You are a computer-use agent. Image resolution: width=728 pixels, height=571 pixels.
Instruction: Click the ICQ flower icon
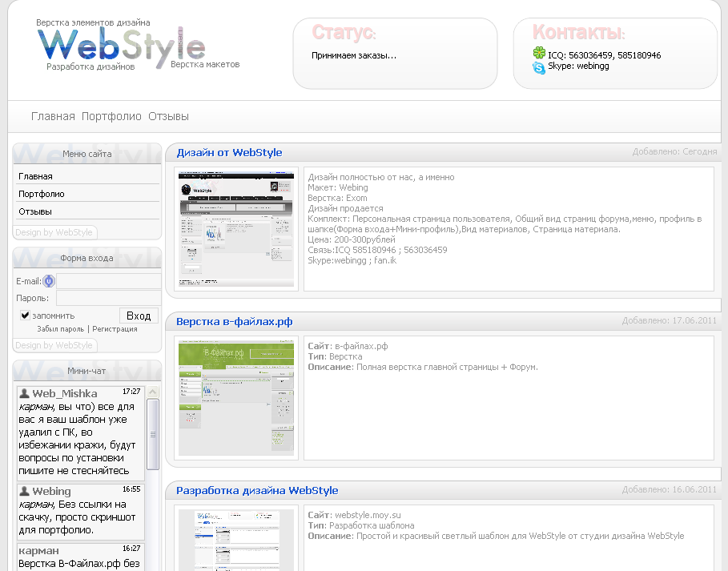[539, 54]
